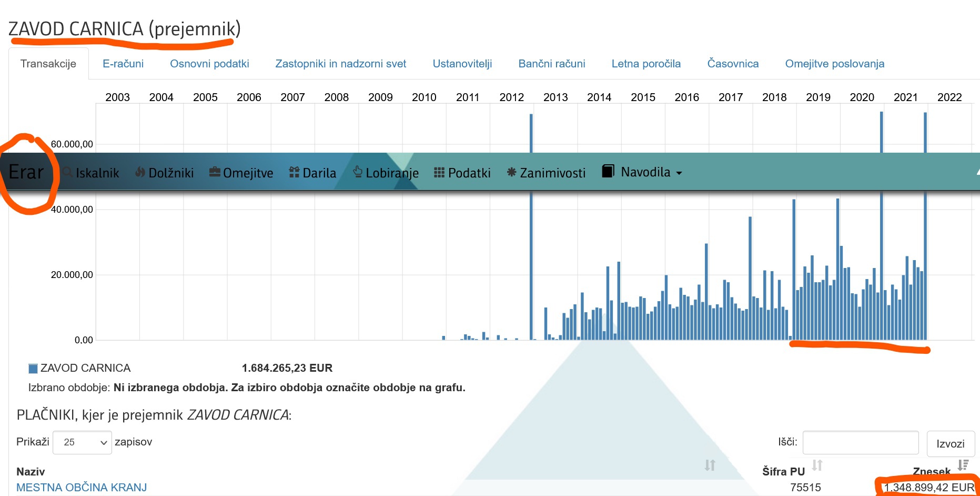
Task: Open the Iskalnik search icon in navbar
Action: click(x=68, y=172)
